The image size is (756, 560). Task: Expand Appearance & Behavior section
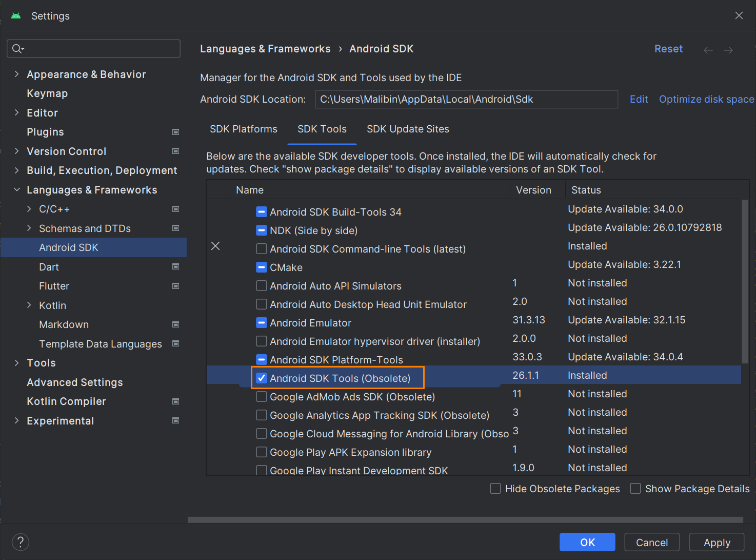pos(16,74)
